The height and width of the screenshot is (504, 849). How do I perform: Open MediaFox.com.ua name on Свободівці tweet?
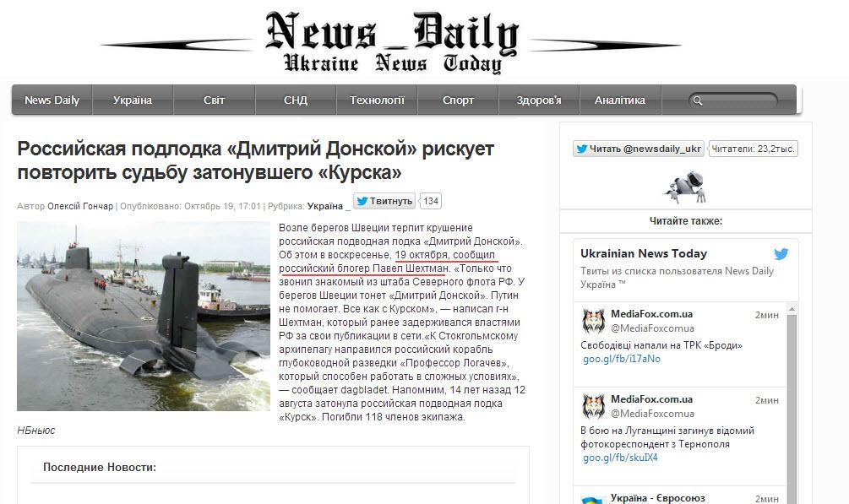(x=651, y=314)
